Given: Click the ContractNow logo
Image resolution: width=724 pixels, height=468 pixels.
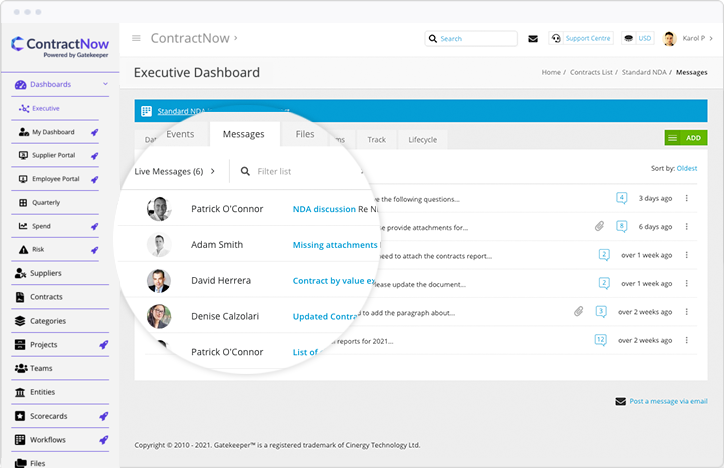Looking at the screenshot, I should [60, 47].
